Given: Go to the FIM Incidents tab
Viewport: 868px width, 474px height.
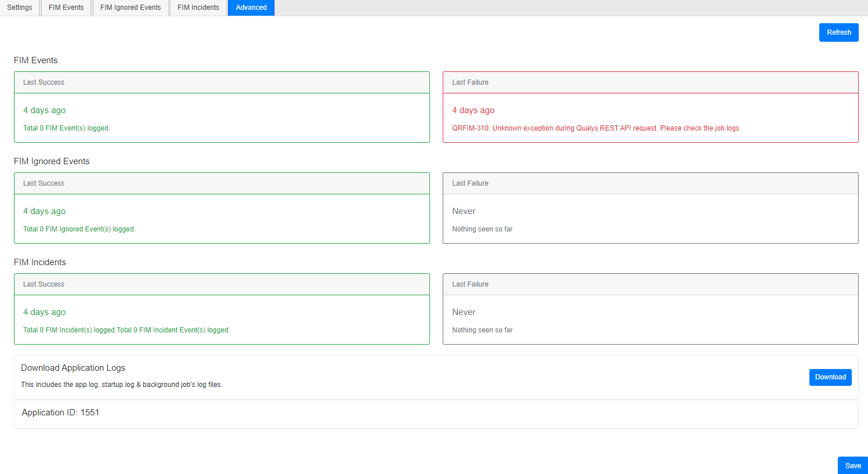Looking at the screenshot, I should pyautogui.click(x=198, y=8).
